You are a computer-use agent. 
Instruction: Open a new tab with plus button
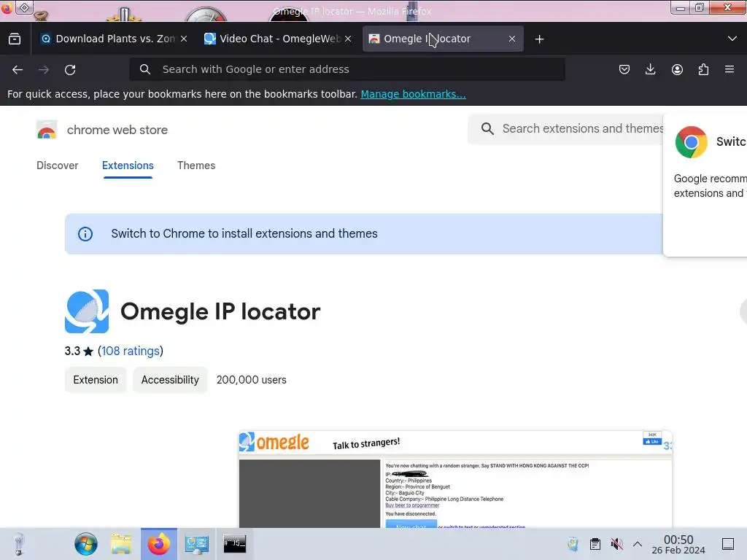(x=539, y=39)
